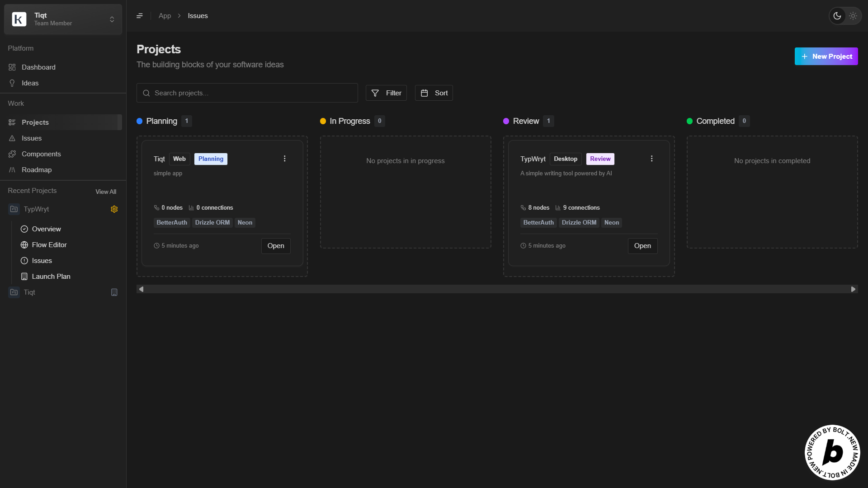Open Tiqt card three-dot menu
This screenshot has width=868, height=488.
pyautogui.click(x=284, y=159)
